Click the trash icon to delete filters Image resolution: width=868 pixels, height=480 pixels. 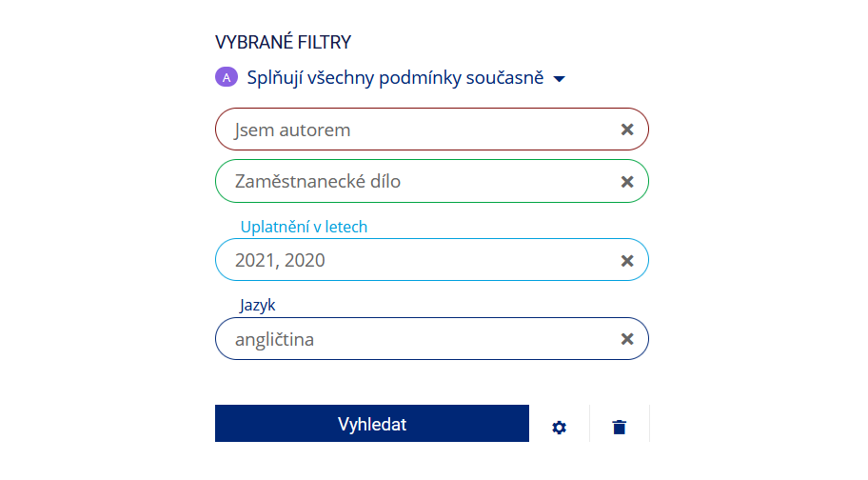click(x=620, y=428)
